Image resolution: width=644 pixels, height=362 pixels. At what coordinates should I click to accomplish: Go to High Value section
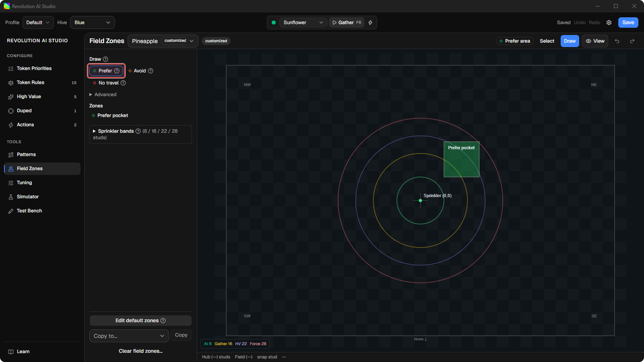point(42,97)
